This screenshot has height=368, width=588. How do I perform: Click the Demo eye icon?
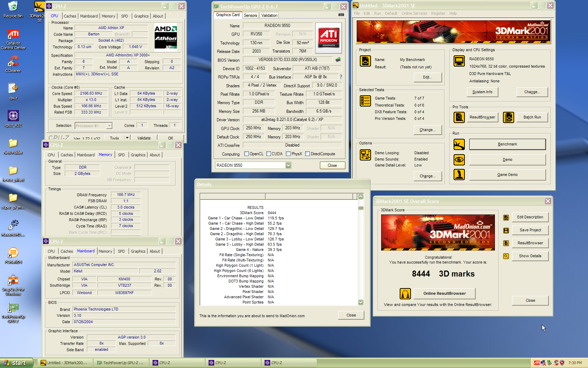pos(459,160)
